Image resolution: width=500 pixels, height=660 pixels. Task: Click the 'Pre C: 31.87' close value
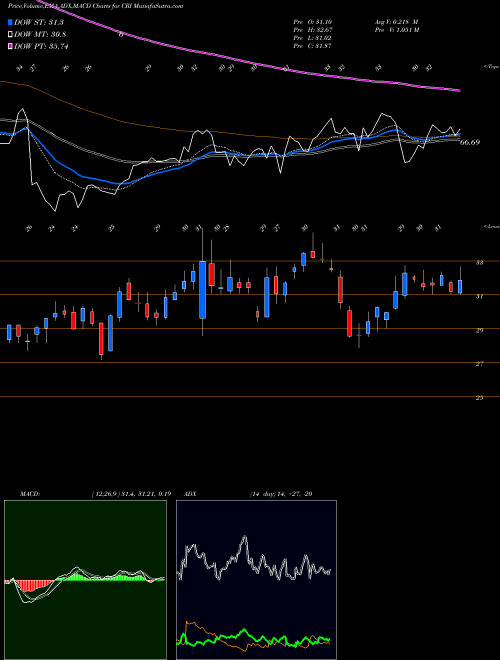312,46
